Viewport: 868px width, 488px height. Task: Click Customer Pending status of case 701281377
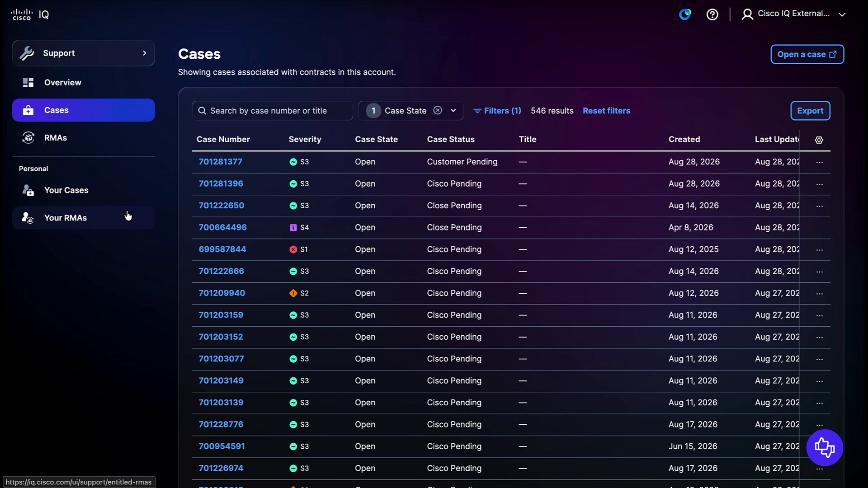coord(462,162)
